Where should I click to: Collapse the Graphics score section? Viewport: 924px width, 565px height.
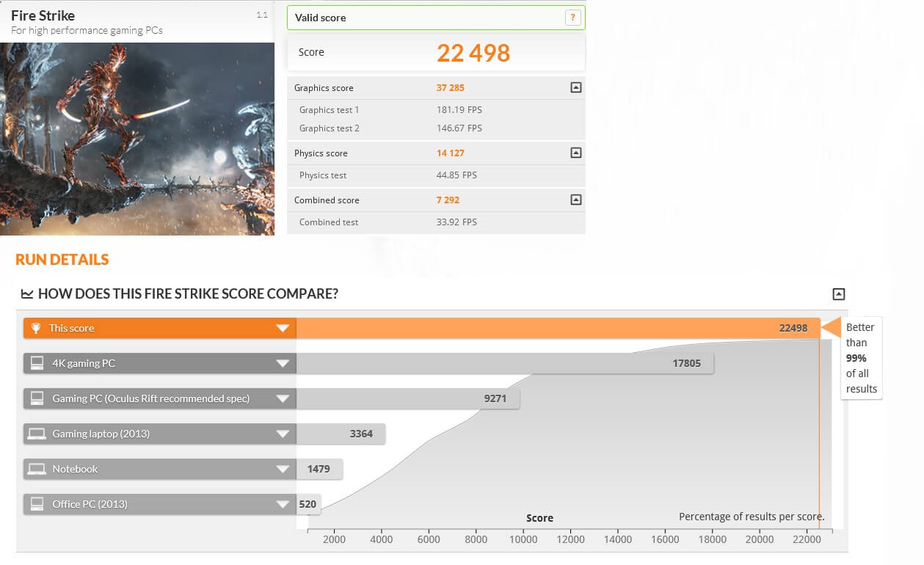[576, 87]
